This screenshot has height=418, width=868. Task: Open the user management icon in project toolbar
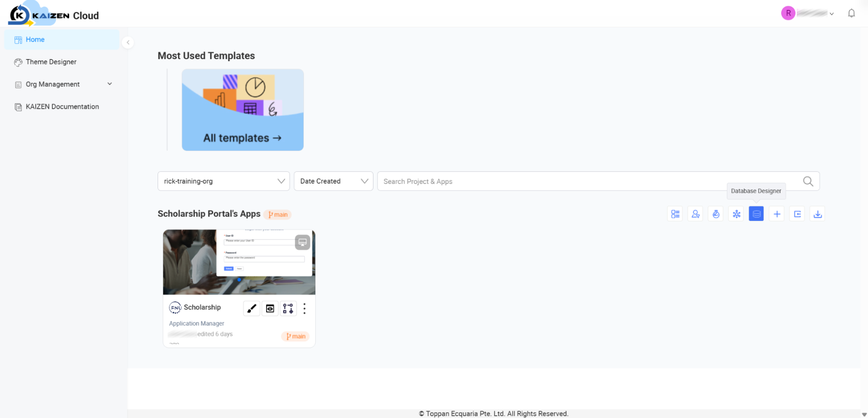point(696,214)
